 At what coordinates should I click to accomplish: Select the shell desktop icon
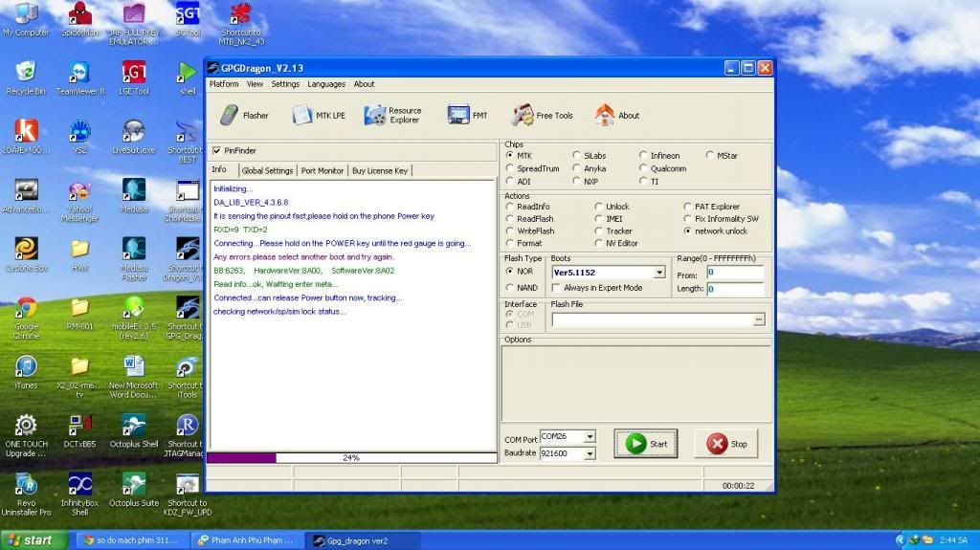point(188,78)
